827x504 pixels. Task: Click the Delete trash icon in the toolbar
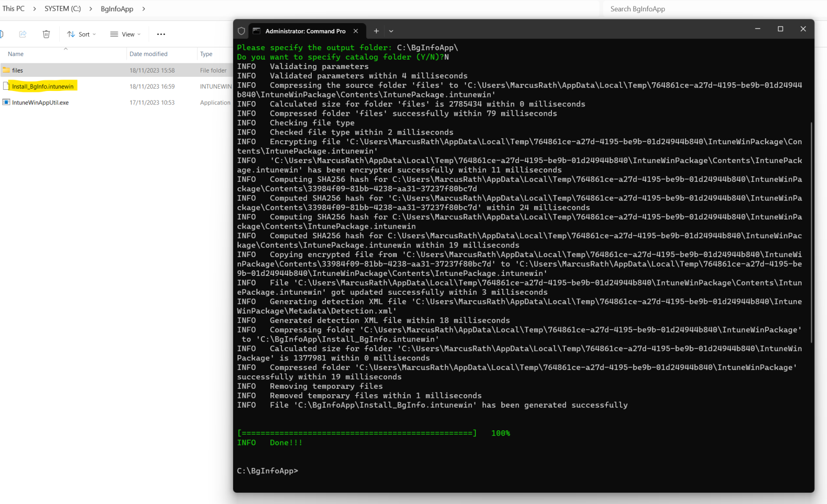(x=46, y=33)
